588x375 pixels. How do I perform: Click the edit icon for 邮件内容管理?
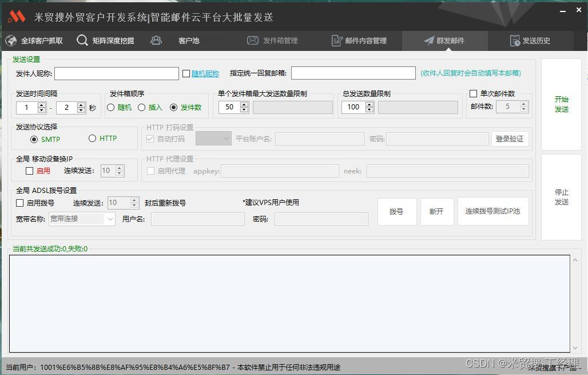(x=337, y=41)
